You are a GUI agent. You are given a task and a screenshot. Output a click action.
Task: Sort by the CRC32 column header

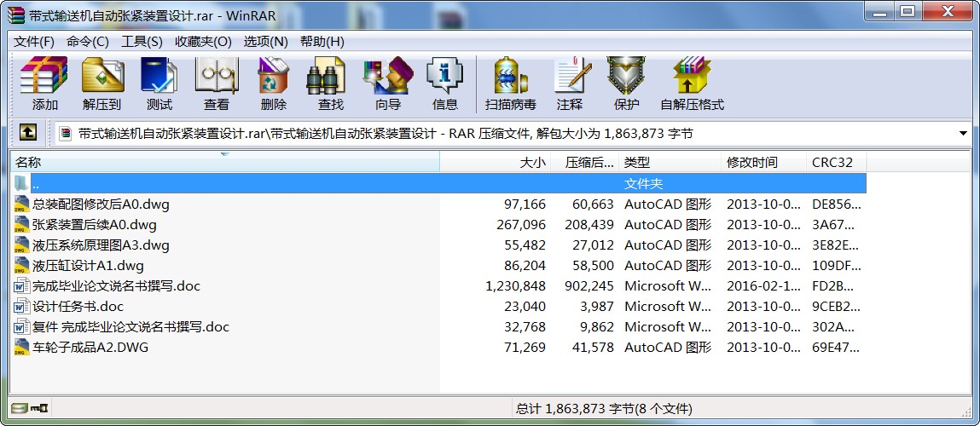coord(836,163)
